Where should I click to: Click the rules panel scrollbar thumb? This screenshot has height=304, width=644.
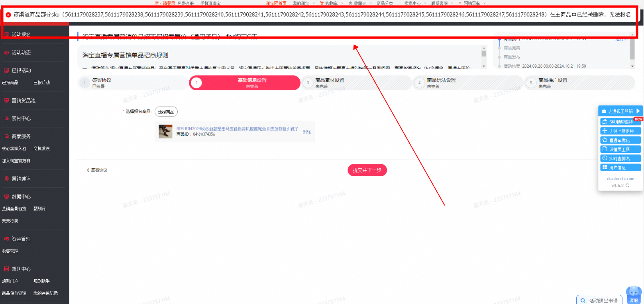click(x=484, y=53)
